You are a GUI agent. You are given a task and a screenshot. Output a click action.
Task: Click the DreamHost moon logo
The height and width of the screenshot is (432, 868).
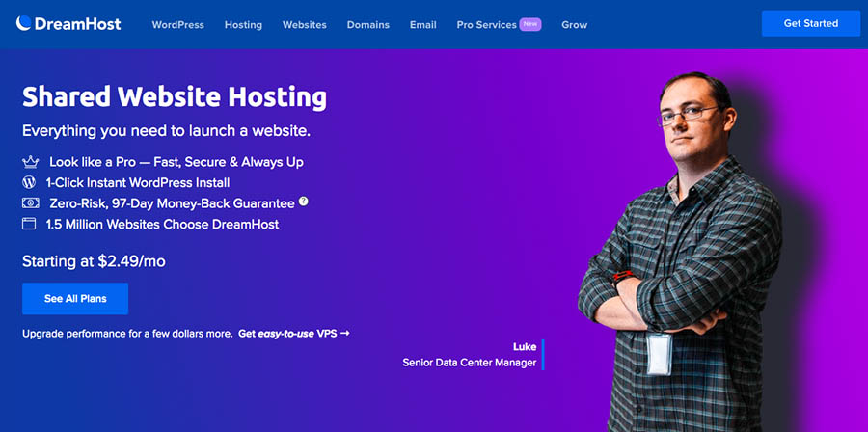point(23,23)
